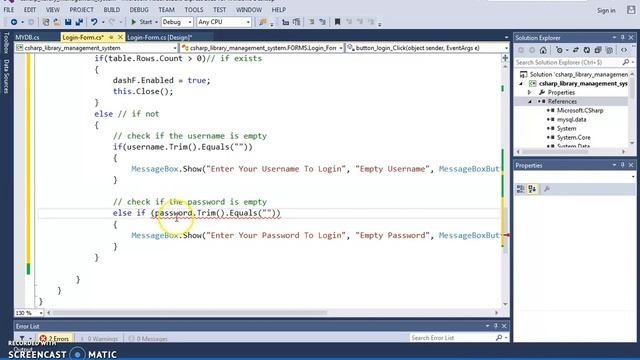Open the Data Sources side tab

(x=6, y=76)
